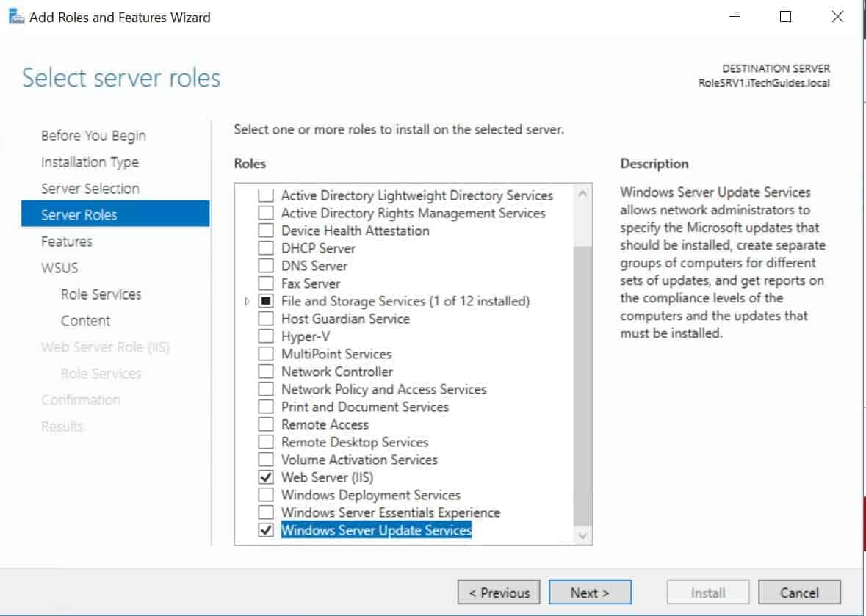Enable Remote Desktop Services role
Viewport: 866px width, 616px height.
pyautogui.click(x=266, y=441)
